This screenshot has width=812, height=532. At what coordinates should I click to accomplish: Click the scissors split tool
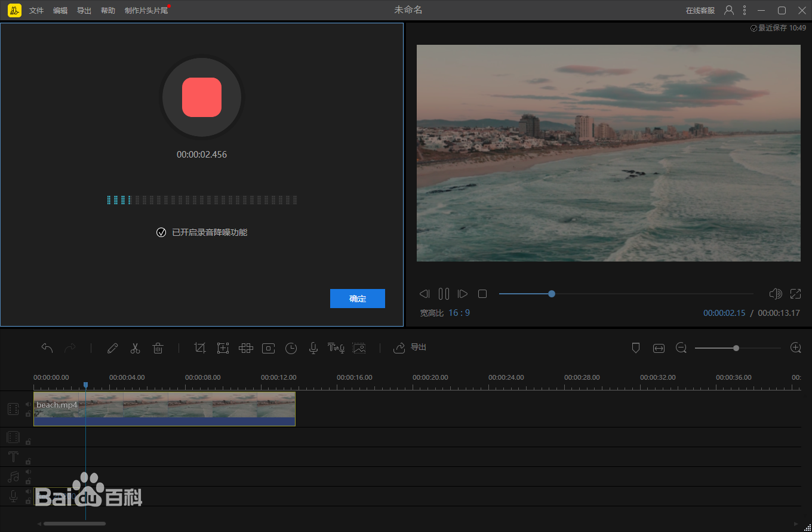[x=135, y=348]
